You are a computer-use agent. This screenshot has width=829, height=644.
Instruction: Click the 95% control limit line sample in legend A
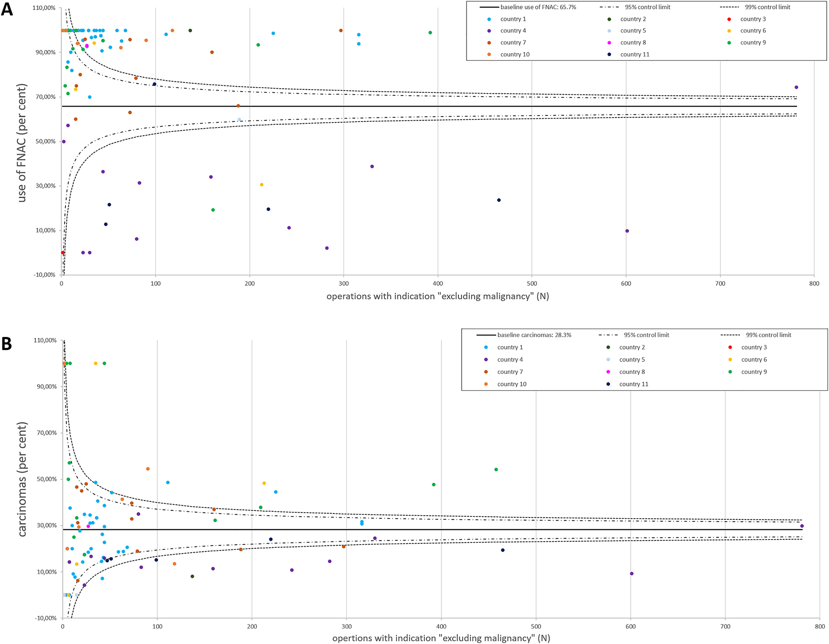[x=609, y=7]
